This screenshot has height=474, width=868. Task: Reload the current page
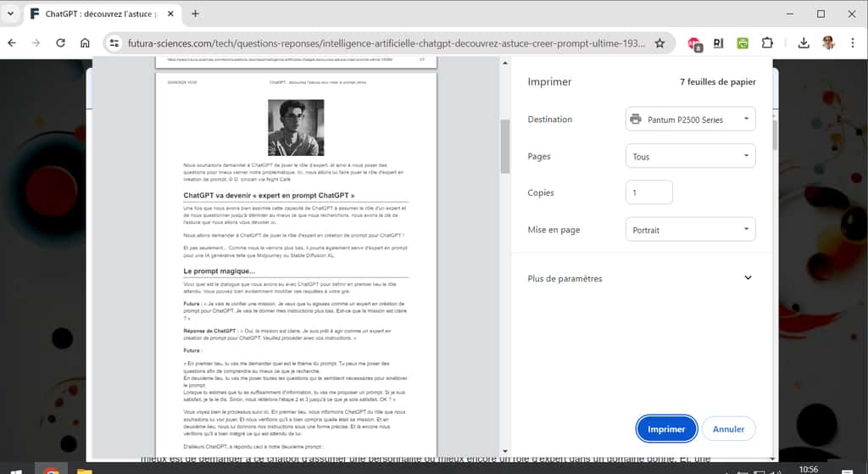click(60, 43)
